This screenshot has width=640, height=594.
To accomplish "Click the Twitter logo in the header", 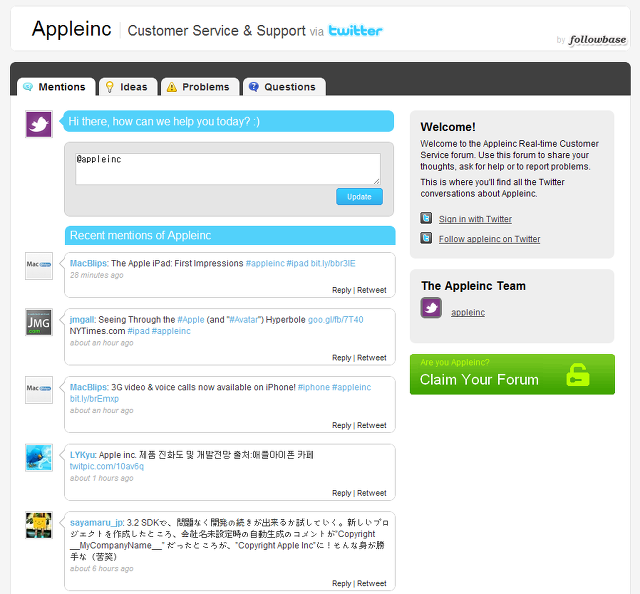I will point(356,31).
